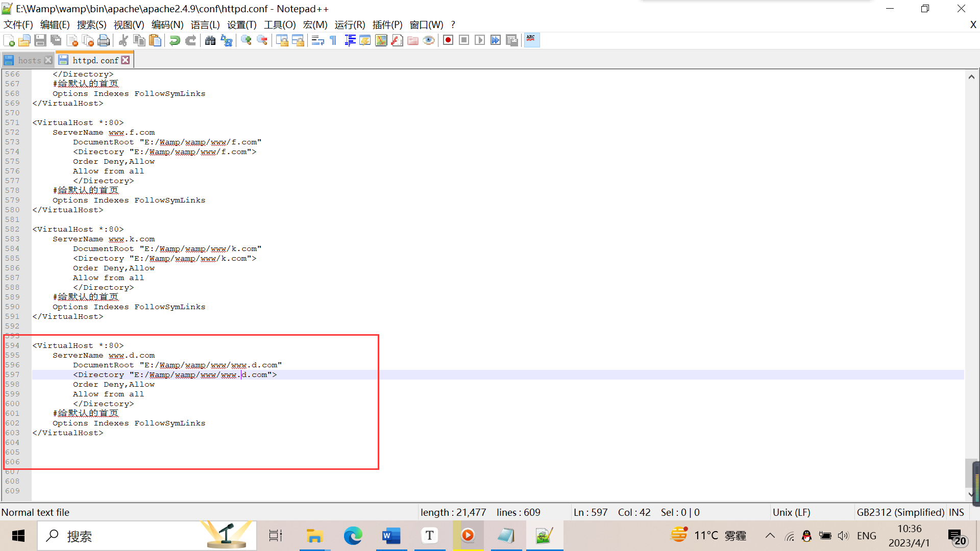Open Microsoft Edge from taskbar

353,536
